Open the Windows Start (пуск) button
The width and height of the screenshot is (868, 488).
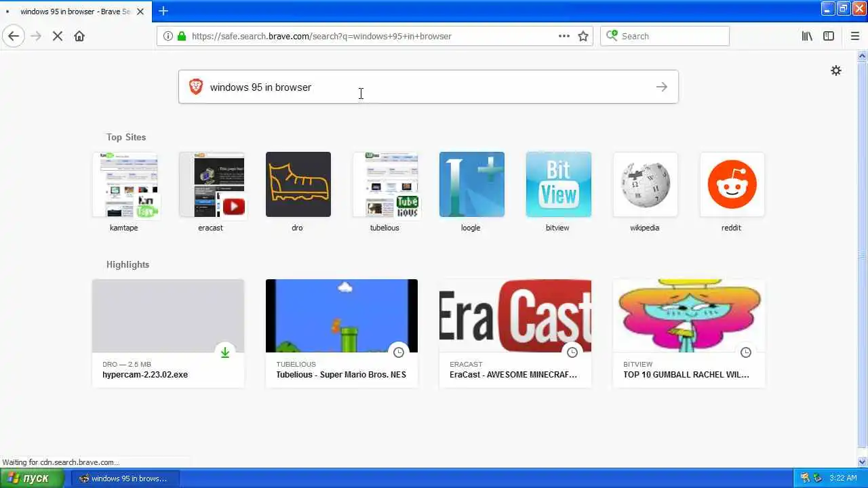tap(31, 478)
